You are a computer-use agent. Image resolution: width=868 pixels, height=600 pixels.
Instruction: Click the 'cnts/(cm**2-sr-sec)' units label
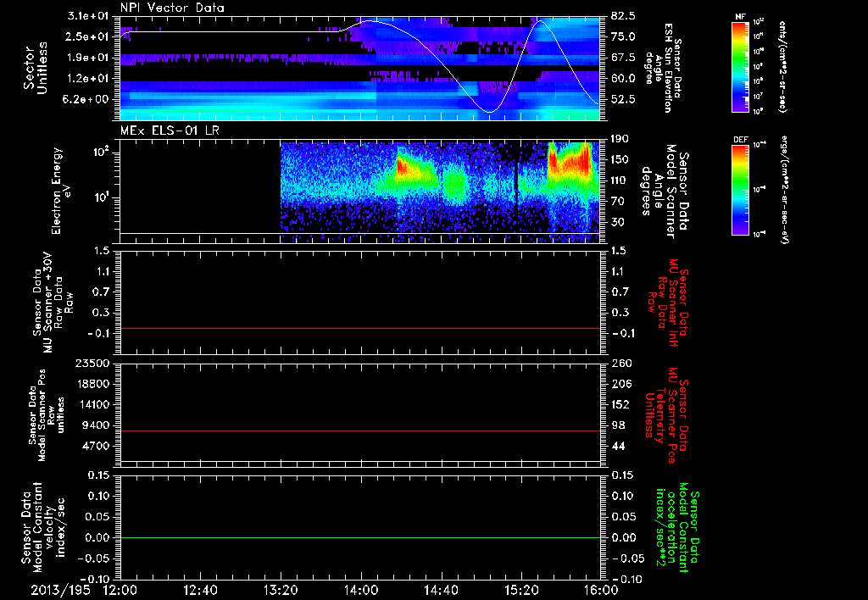[x=782, y=67]
